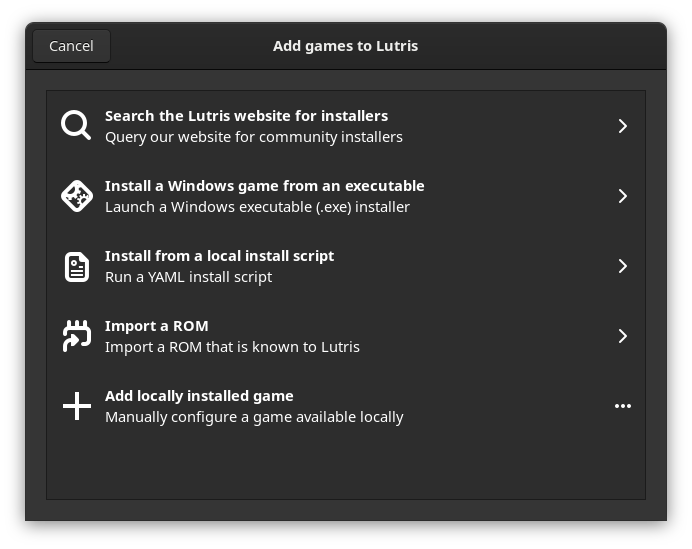Click the 'Run a YAML install script' subtitle
Viewport: 692px width, 549px height.
188,277
